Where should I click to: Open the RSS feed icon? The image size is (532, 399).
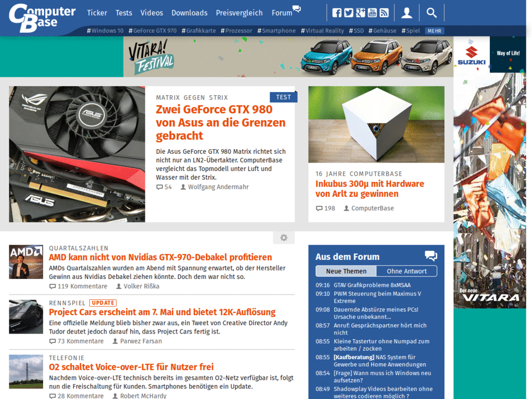point(384,13)
